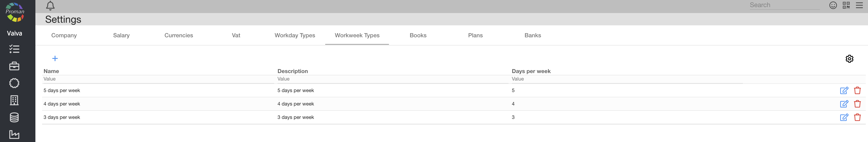Add a new workweek type

(x=55, y=59)
